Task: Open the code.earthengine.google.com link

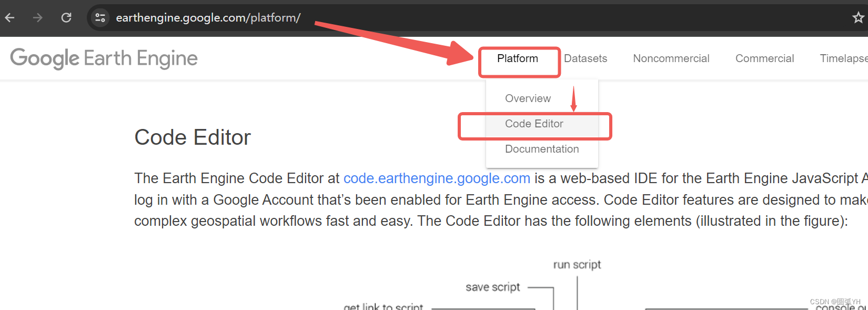Action: coord(437,178)
